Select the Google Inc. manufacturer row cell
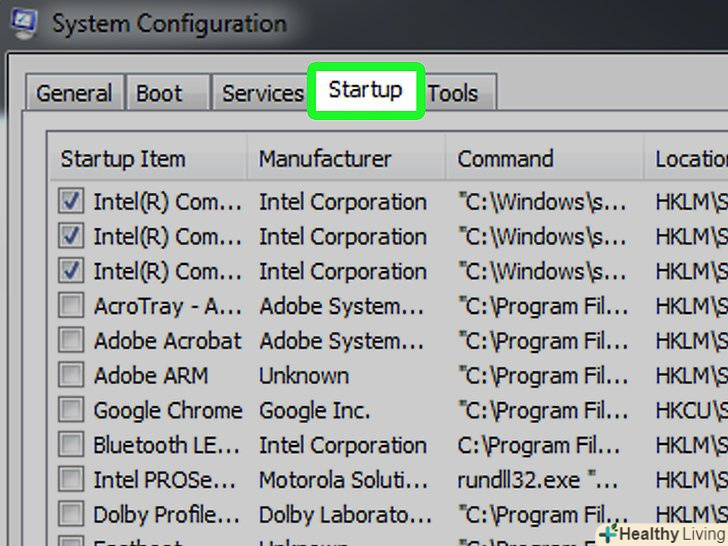The width and height of the screenshot is (728, 546). (314, 411)
